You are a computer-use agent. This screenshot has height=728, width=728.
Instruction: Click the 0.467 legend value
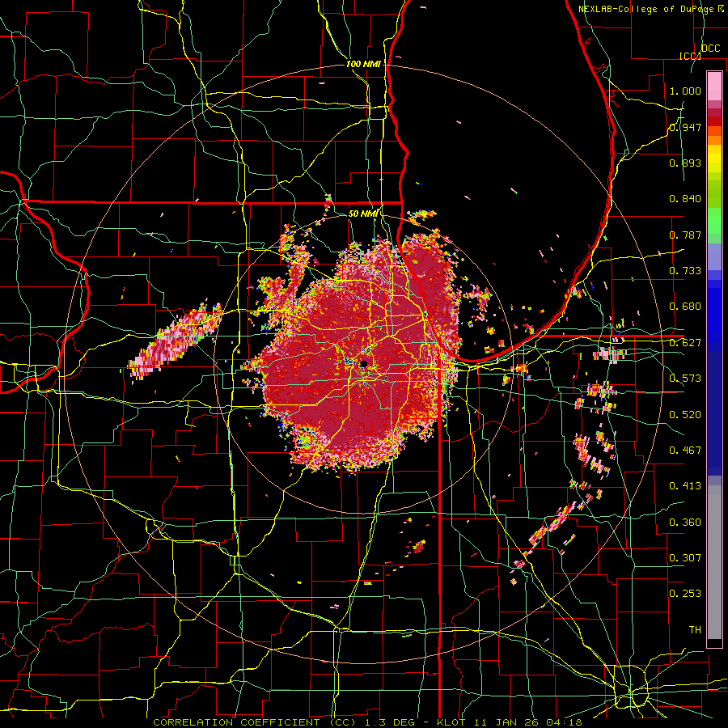pyautogui.click(x=685, y=451)
